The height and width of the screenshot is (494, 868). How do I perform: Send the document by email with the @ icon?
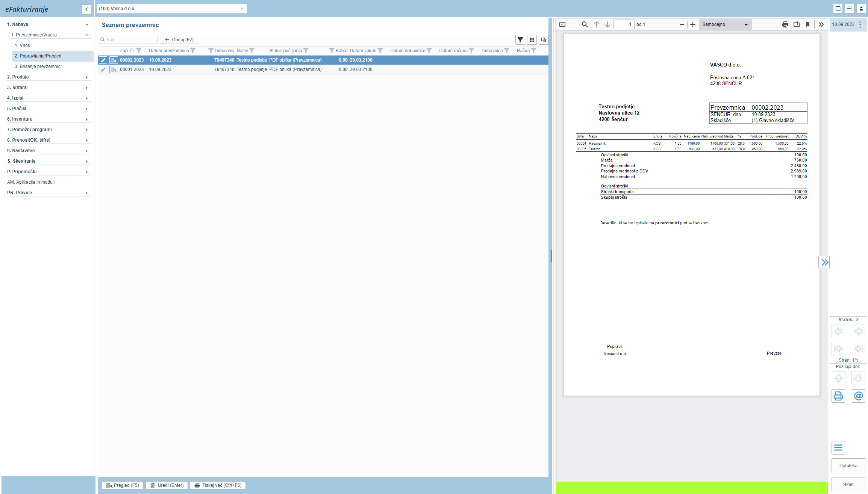pyautogui.click(x=858, y=396)
